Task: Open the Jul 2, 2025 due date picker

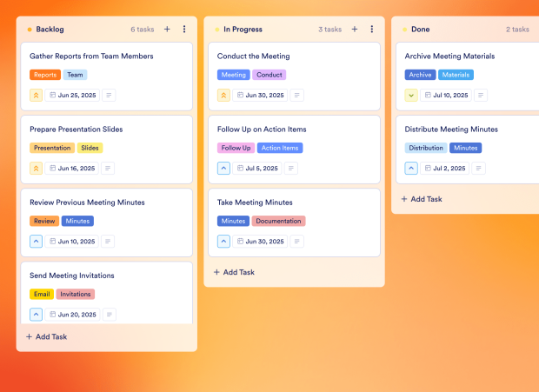Action: pyautogui.click(x=445, y=169)
